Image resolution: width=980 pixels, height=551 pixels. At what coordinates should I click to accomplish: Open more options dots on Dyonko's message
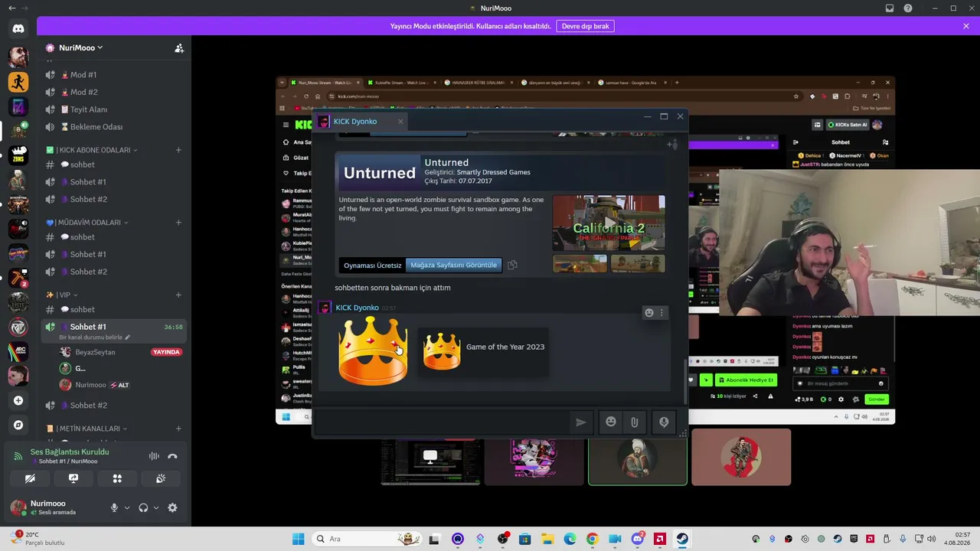click(x=662, y=312)
